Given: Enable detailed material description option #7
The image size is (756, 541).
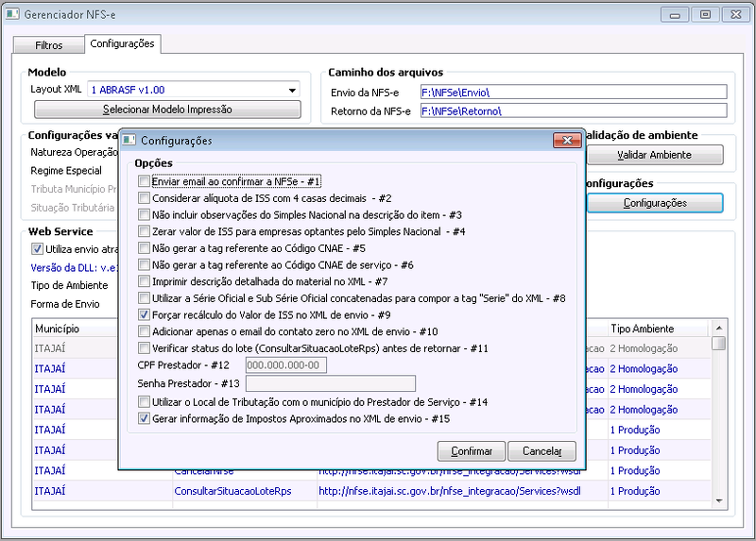Looking at the screenshot, I should click(144, 281).
